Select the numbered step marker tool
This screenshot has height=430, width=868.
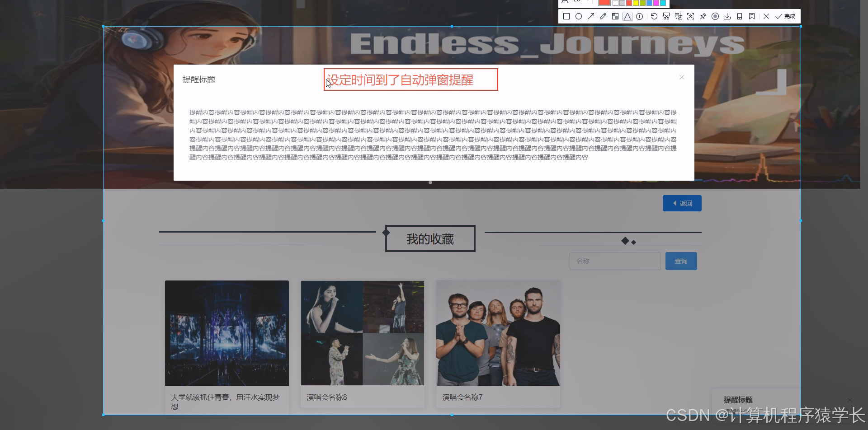639,16
